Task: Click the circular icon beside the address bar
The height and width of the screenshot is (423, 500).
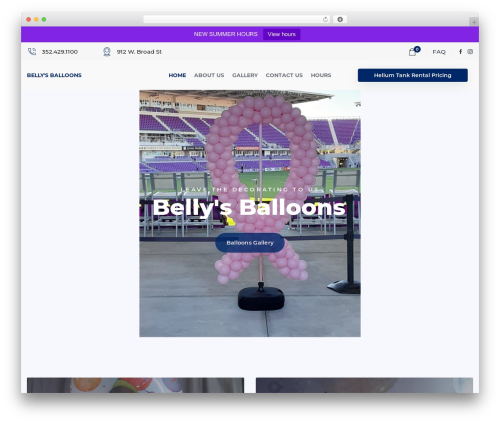Action: 340,19
